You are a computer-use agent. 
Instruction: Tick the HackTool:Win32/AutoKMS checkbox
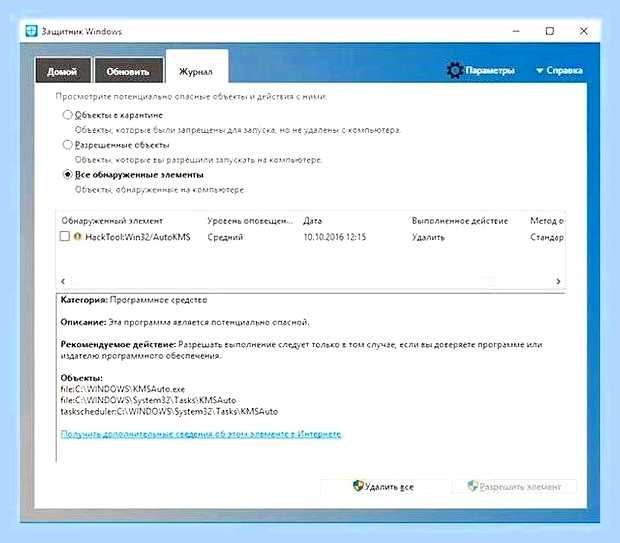[64, 236]
